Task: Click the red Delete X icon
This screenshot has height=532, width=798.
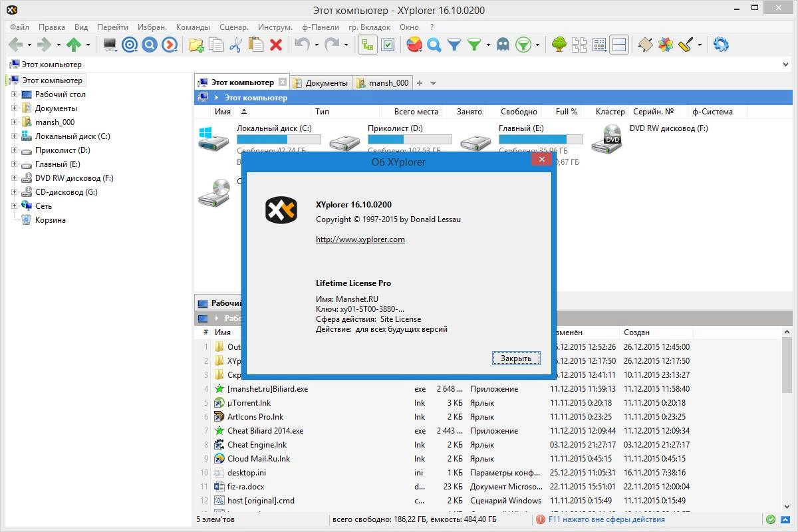Action: (x=276, y=45)
